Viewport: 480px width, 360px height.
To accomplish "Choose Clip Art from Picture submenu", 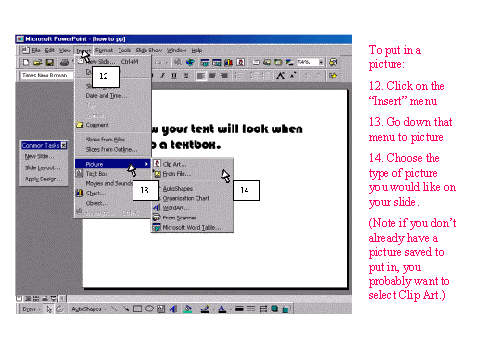I will [174, 164].
